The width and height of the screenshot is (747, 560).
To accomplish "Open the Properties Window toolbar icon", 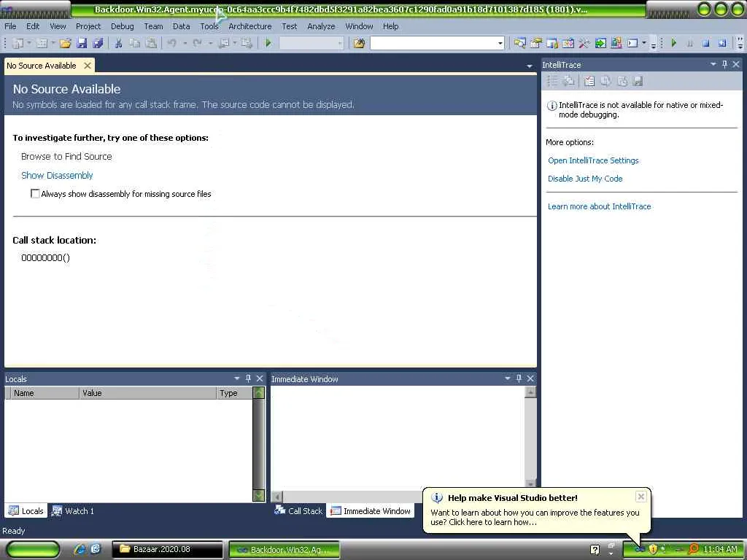I will pos(536,43).
